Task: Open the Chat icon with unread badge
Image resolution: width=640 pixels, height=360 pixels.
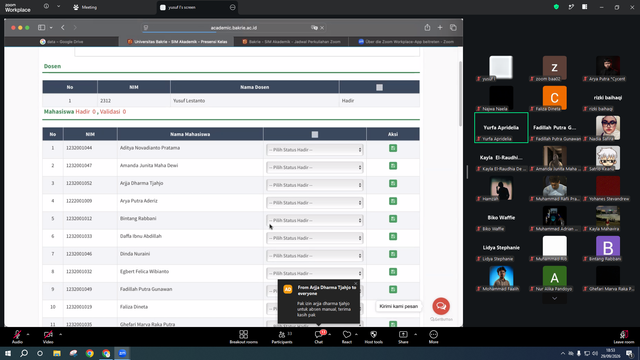Action: [x=319, y=335]
